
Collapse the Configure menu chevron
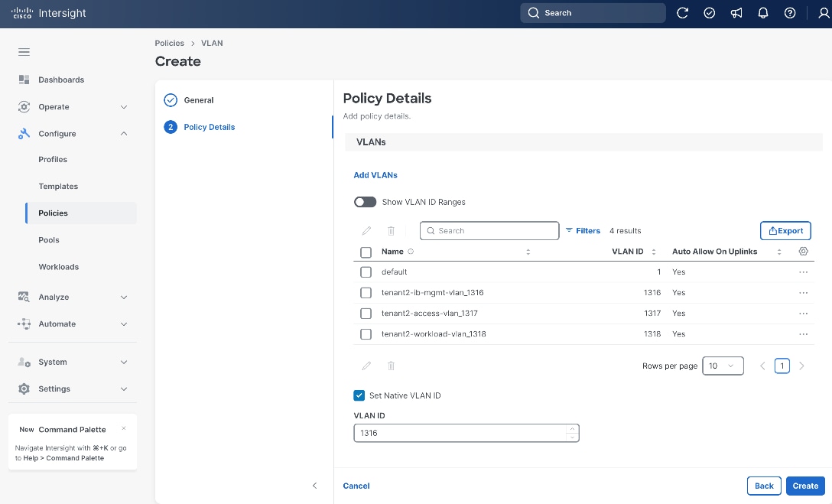pos(124,134)
